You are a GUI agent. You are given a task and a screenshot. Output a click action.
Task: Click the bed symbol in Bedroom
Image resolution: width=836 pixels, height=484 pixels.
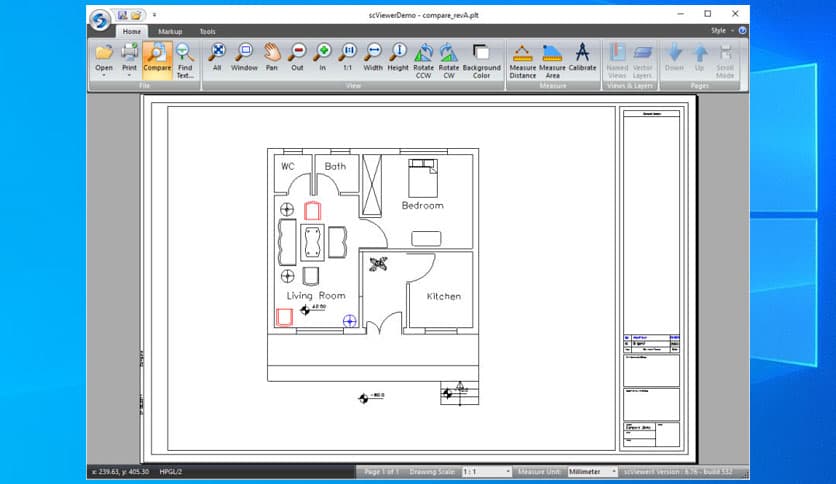pos(423,178)
